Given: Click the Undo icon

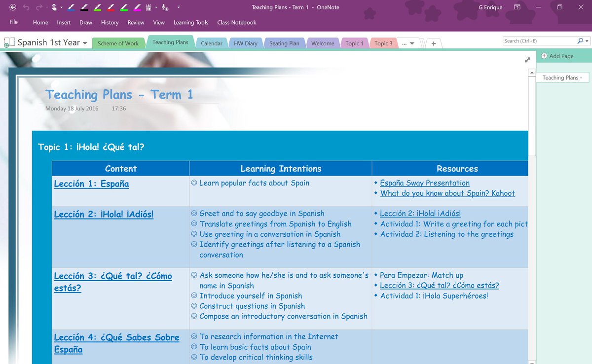Looking at the screenshot, I should (x=27, y=7).
